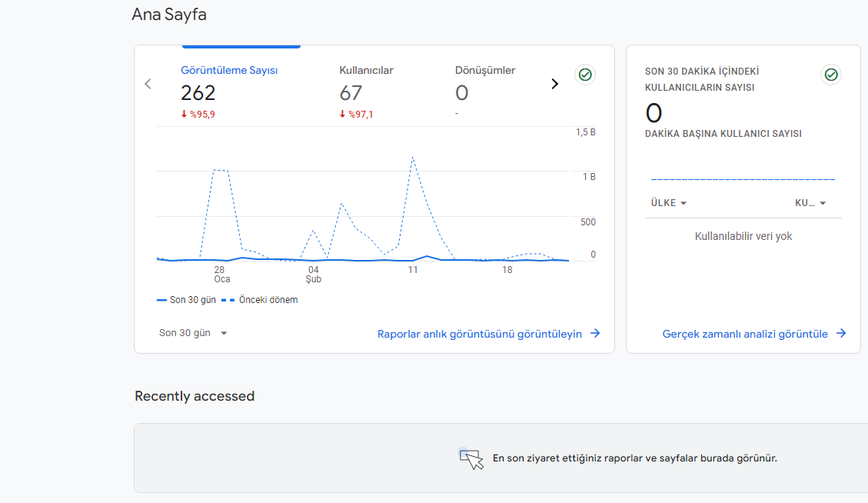This screenshot has width=868, height=503.
Task: Click the cursor graphic in Recently accessed area
Action: click(472, 457)
